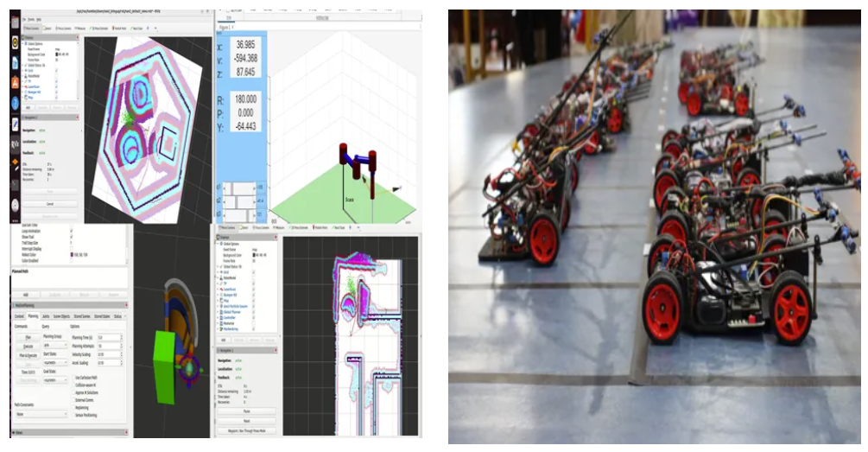Open Background Color swatch in corridor-map RViz

[x=254, y=255]
